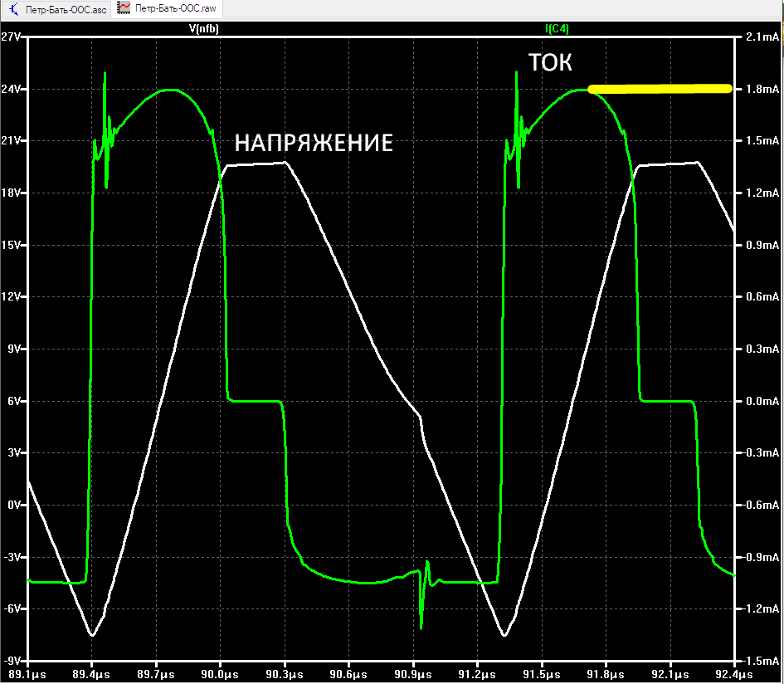Image resolution: width=784 pixels, height=684 pixels.
Task: Click the I(C4) trace label
Action: point(557,29)
